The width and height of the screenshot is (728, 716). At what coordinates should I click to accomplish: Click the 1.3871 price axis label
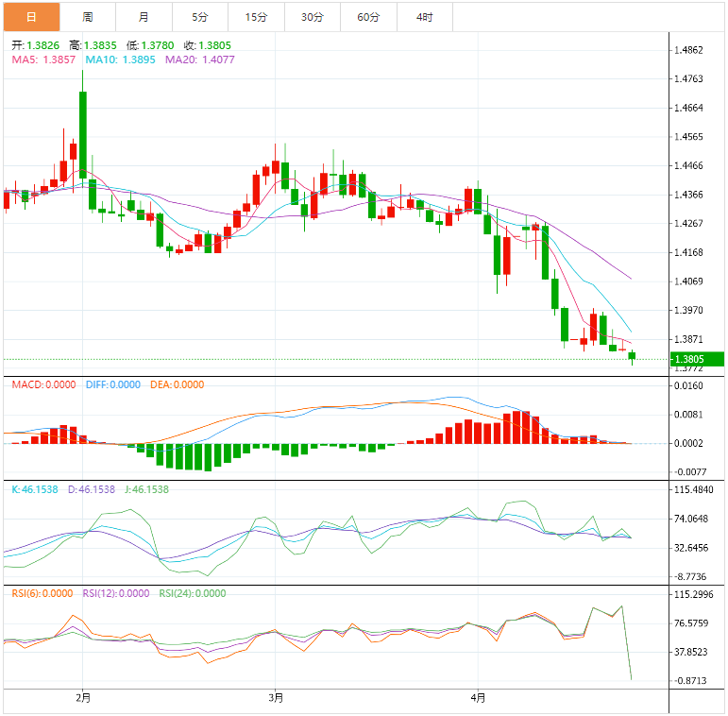tap(688, 339)
